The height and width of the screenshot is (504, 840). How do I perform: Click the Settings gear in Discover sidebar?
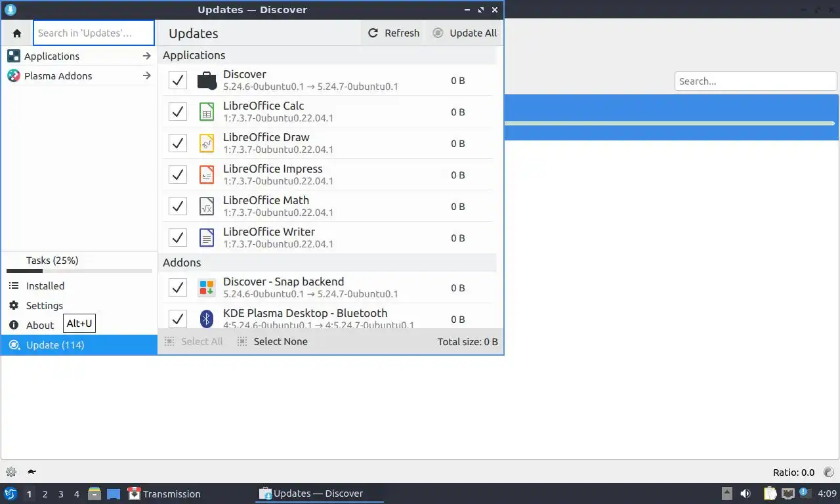[x=14, y=305]
